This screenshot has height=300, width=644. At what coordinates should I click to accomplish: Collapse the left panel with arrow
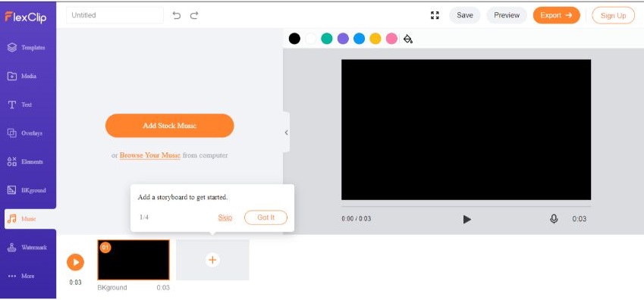pyautogui.click(x=286, y=132)
